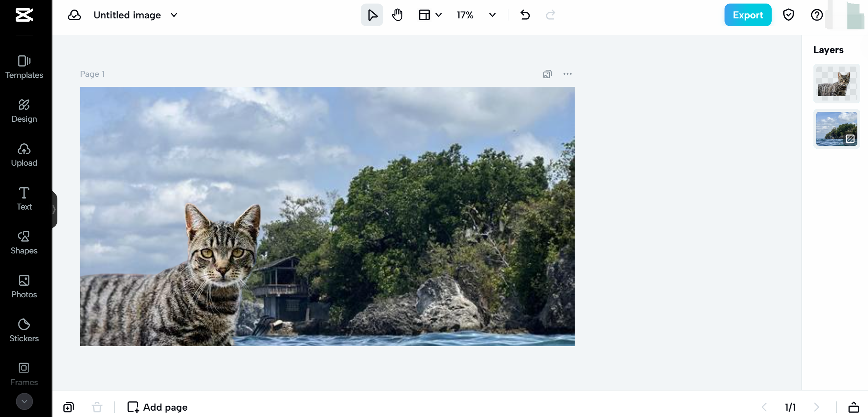Screen dimensions: 868x417
Task: Expand the collapsed left side panel handle
Action: (x=54, y=210)
